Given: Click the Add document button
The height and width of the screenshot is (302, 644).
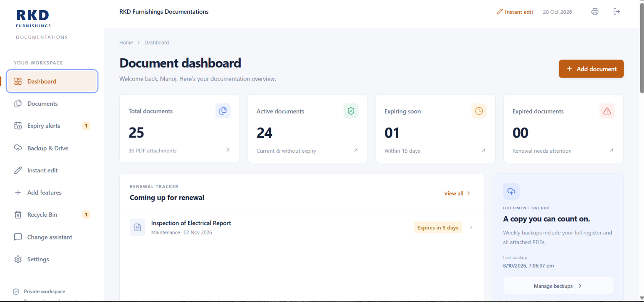Looking at the screenshot, I should click(591, 69).
